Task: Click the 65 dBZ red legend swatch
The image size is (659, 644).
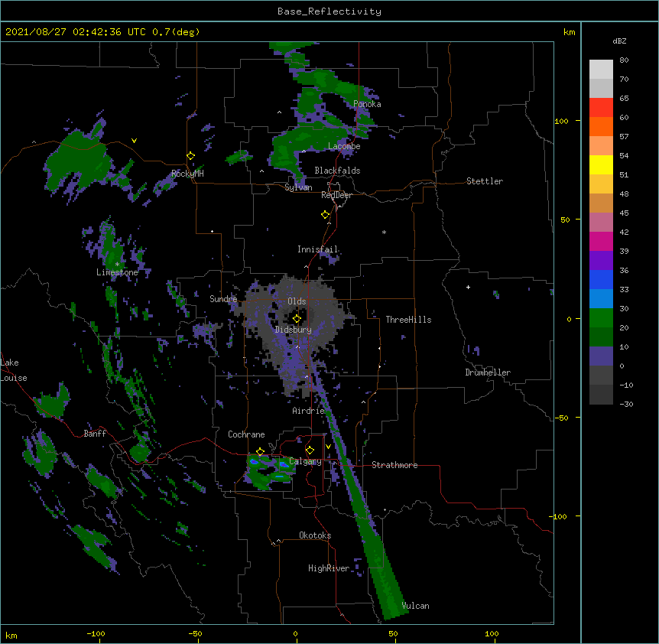Action: click(x=601, y=107)
